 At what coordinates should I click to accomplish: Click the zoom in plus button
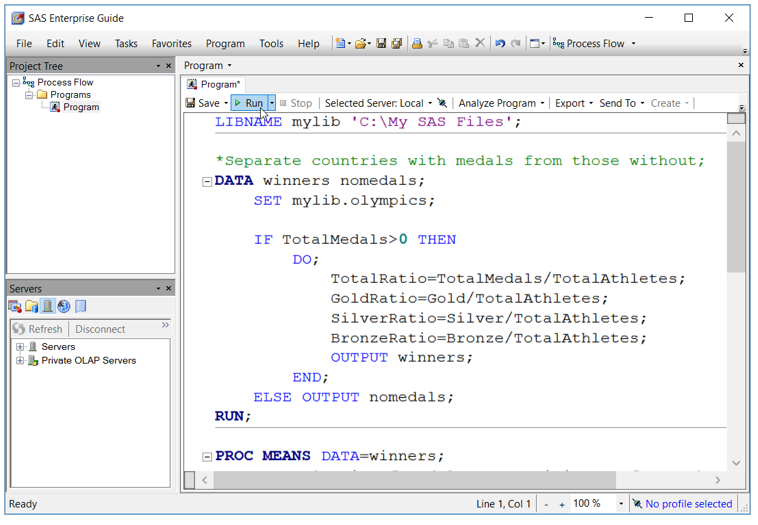point(562,505)
